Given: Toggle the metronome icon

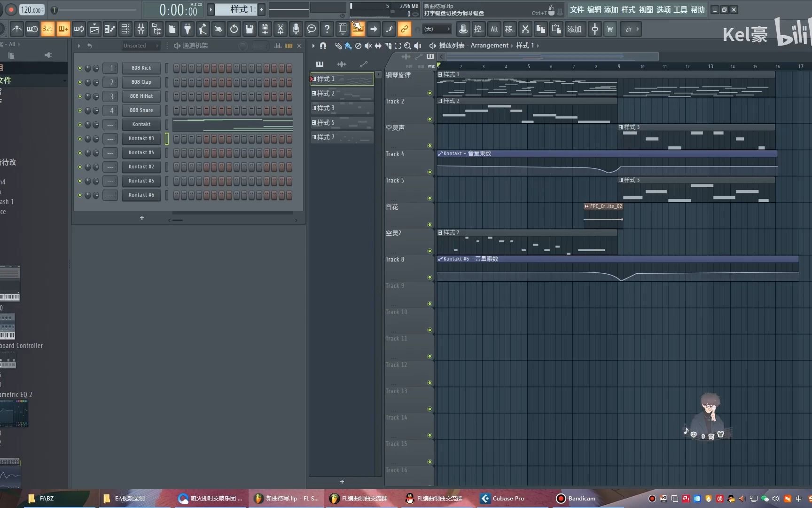Looking at the screenshot, I should [x=16, y=29].
